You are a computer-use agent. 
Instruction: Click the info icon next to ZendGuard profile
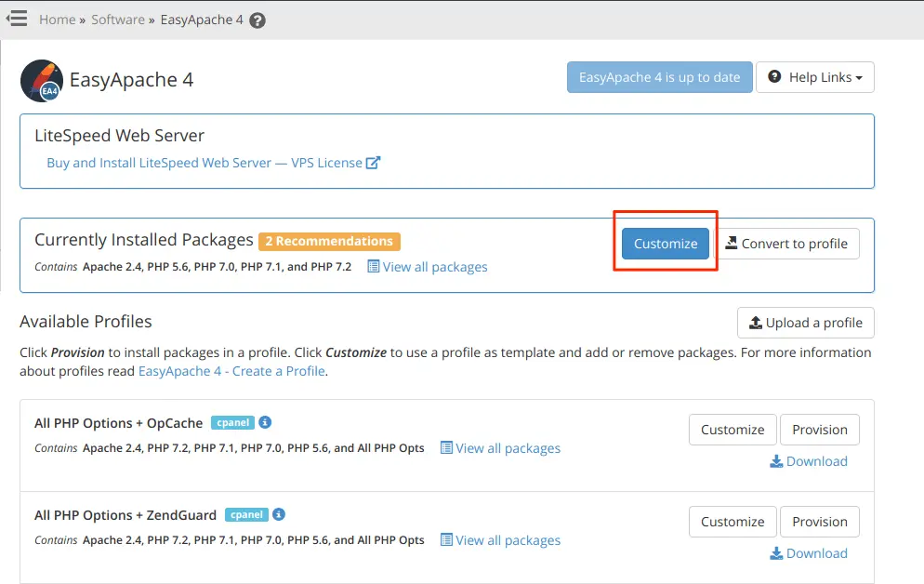[x=278, y=514]
